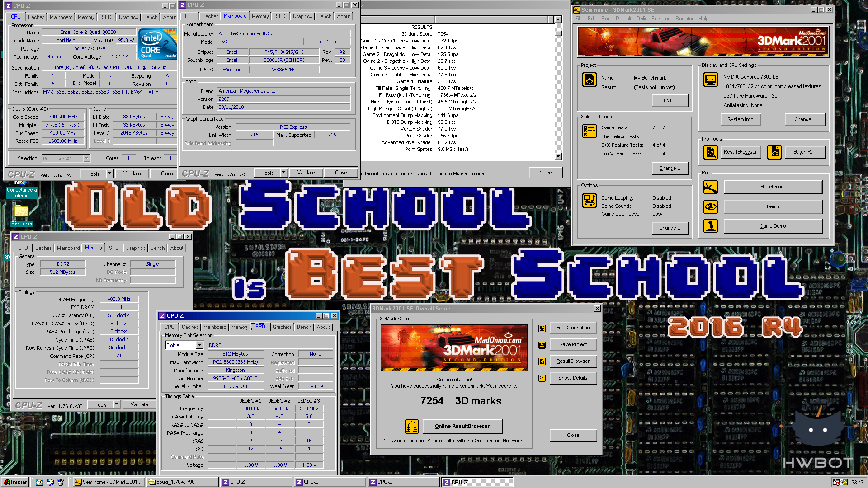Click the BIOS Version 2209 field
Image resolution: width=868 pixels, height=488 pixels.
click(x=283, y=99)
